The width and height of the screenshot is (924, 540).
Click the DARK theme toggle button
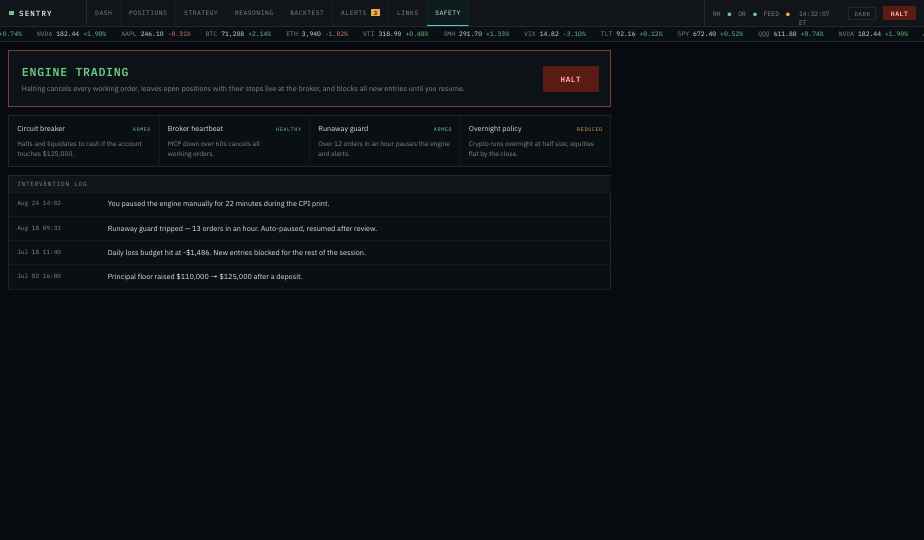click(862, 14)
